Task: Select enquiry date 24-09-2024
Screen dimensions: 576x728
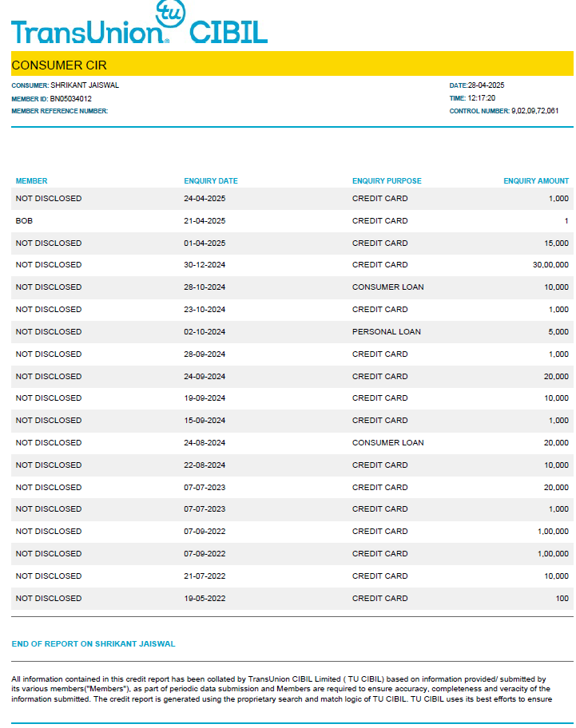Action: coord(205,376)
